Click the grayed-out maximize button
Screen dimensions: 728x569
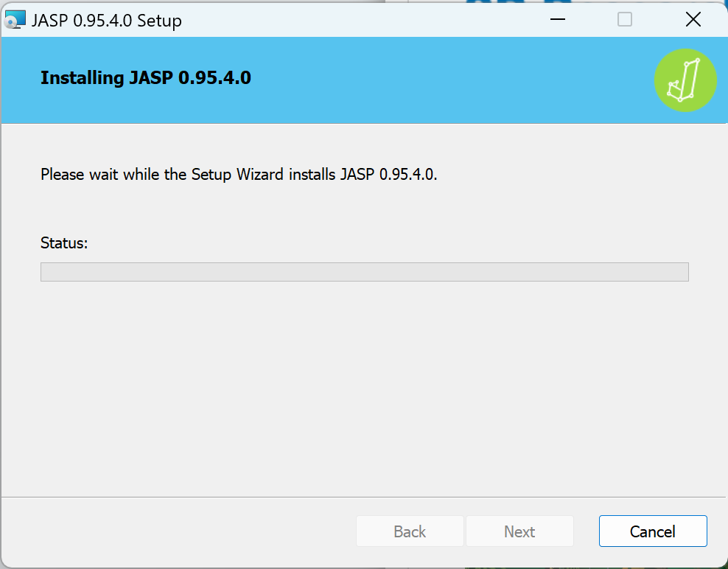click(x=625, y=20)
